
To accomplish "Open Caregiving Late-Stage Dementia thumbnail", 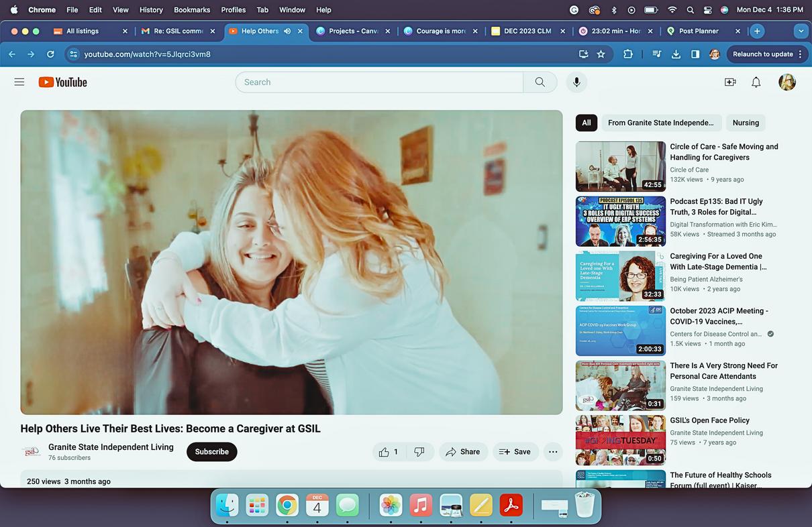I will click(x=621, y=276).
